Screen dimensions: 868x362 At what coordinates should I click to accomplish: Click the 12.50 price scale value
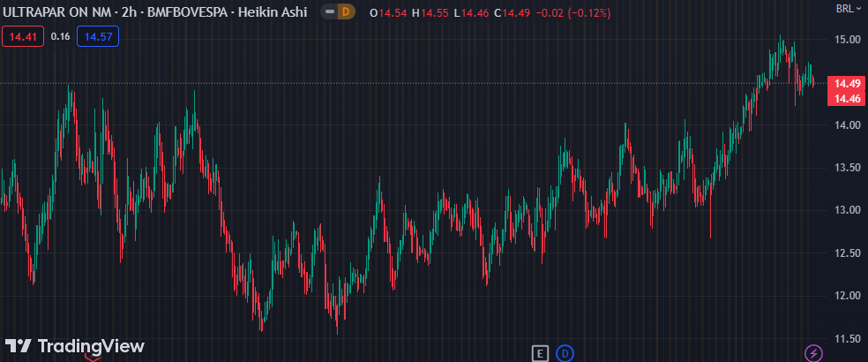[847, 253]
